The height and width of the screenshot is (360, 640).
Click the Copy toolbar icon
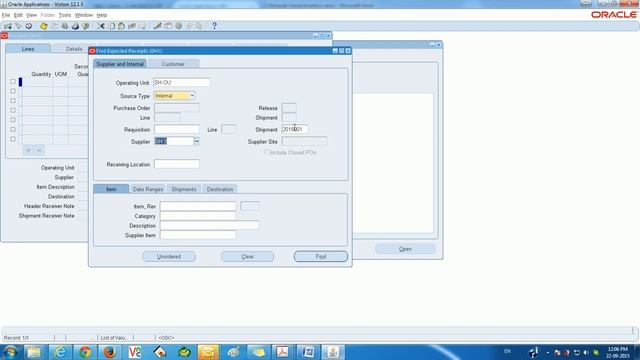click(x=111, y=26)
